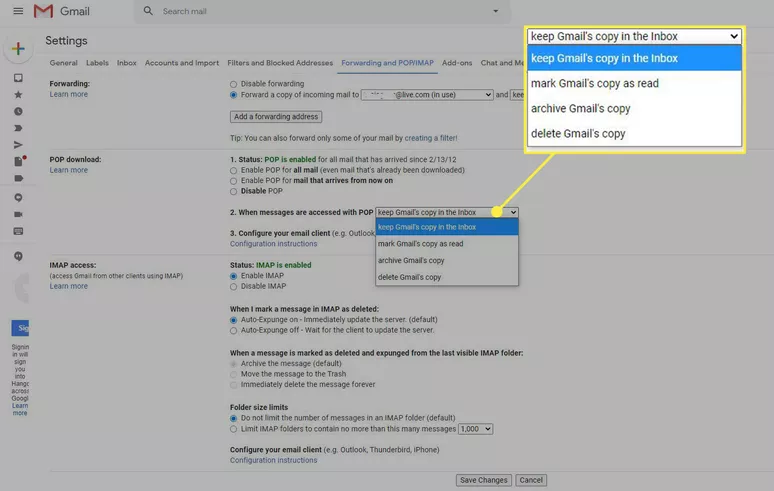Click Add a forwarding address button

[276, 117]
